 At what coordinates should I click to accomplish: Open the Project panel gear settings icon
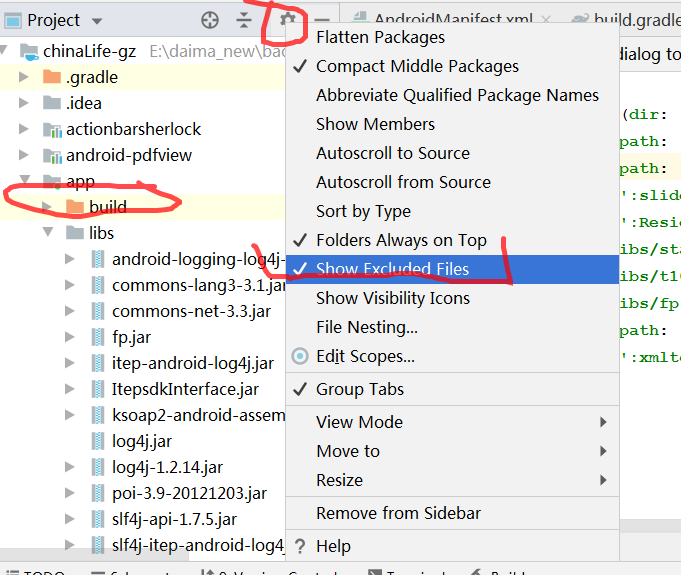[288, 19]
